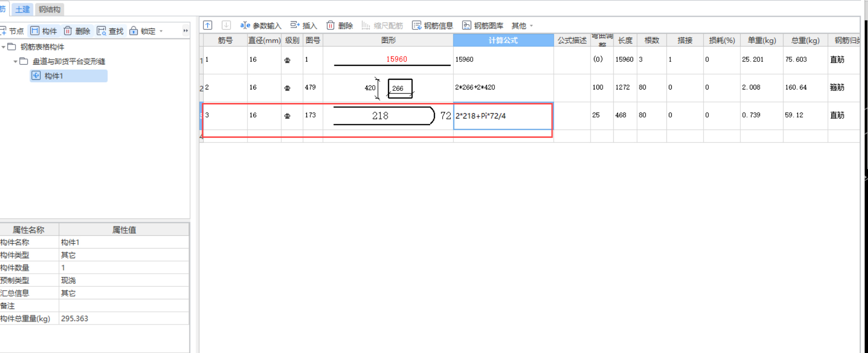Click the 218 shape dimension in row 3
The width and height of the screenshot is (868, 353).
[380, 116]
